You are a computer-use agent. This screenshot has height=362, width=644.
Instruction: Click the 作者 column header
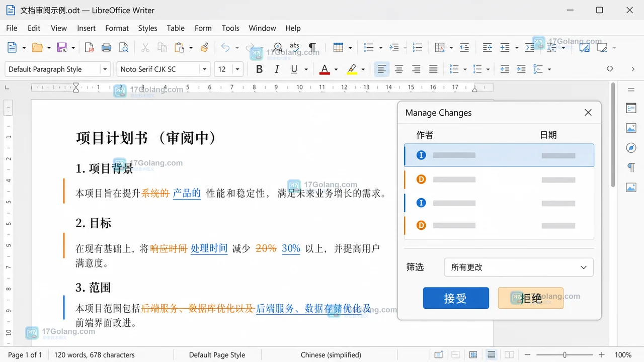pyautogui.click(x=425, y=135)
